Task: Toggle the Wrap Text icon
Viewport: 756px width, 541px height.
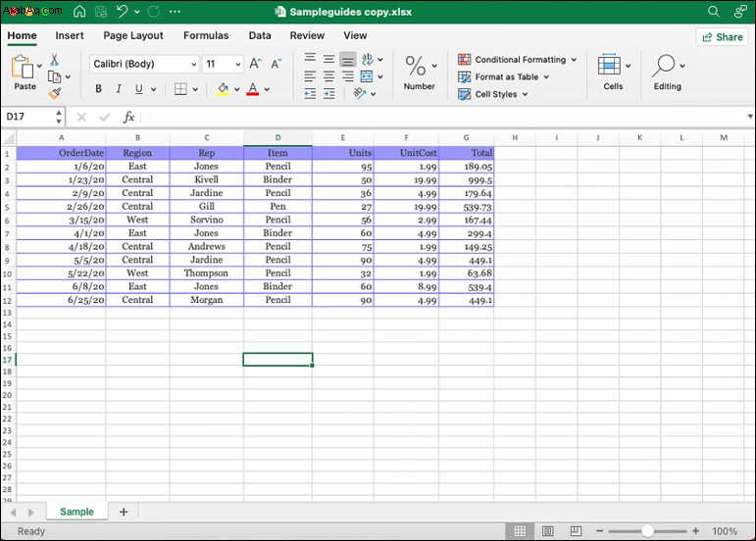Action: click(x=368, y=59)
